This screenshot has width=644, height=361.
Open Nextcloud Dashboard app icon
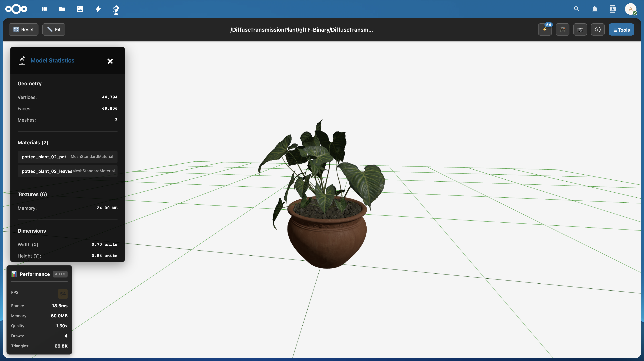44,9
